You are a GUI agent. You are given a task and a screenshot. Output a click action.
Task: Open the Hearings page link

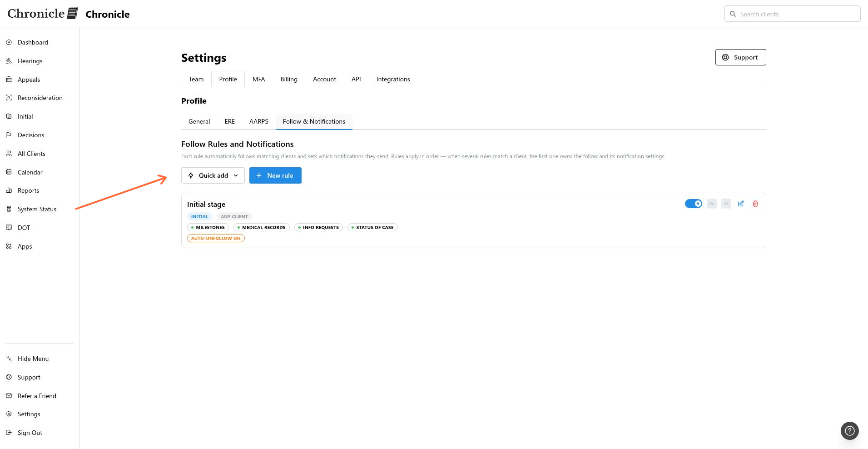tap(30, 61)
